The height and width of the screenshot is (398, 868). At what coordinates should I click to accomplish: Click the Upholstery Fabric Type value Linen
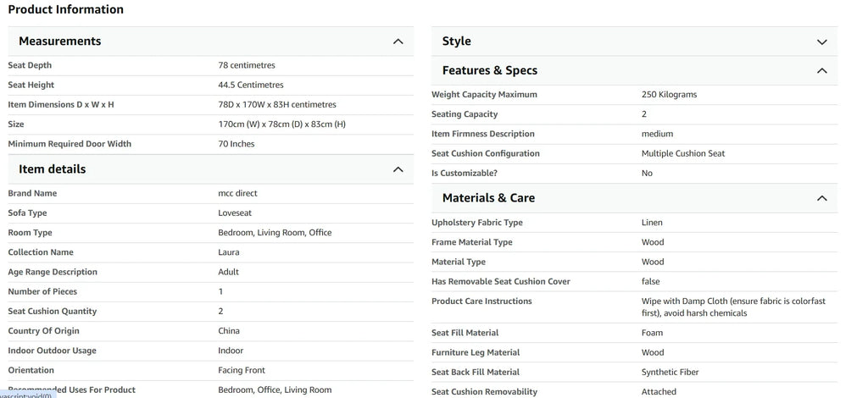point(652,223)
